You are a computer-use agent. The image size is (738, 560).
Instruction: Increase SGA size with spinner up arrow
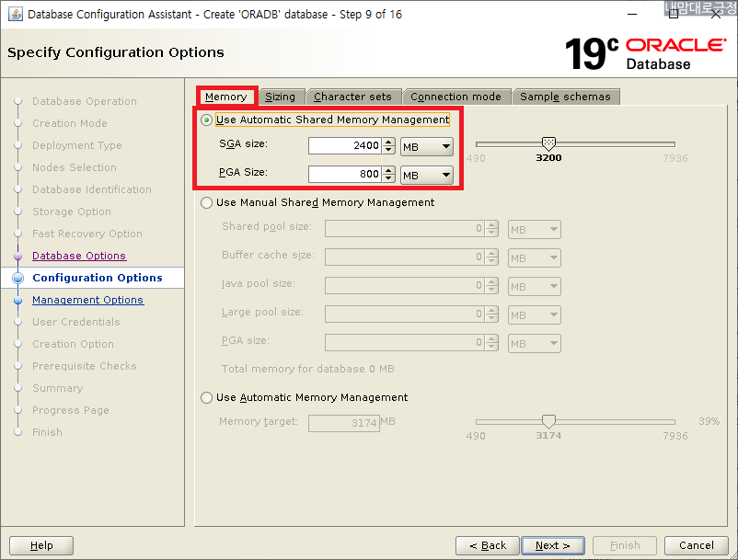[x=388, y=142]
